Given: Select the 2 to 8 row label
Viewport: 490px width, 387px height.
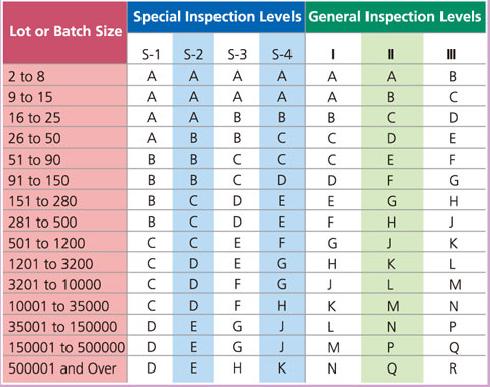Looking at the screenshot, I should click(x=26, y=76).
